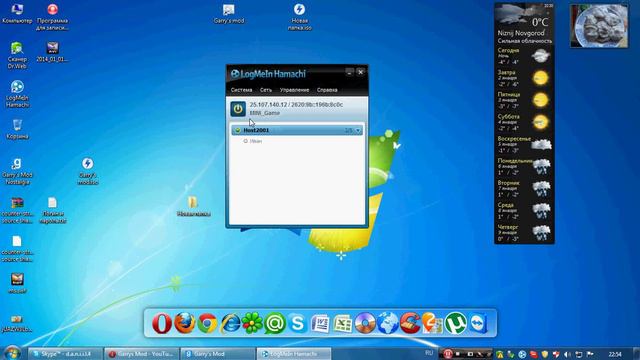Select the Garry's mod icon at top

(229, 13)
